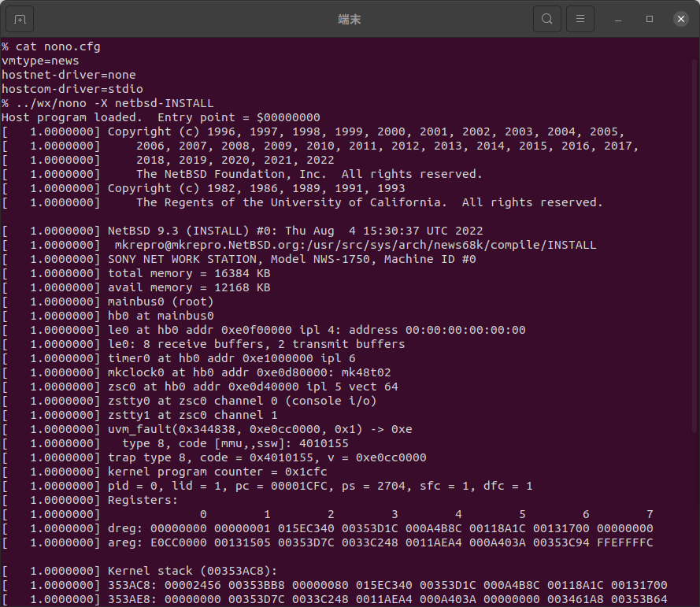Click the 'Host program loaded' line
The width and height of the screenshot is (700, 607).
pos(161,117)
